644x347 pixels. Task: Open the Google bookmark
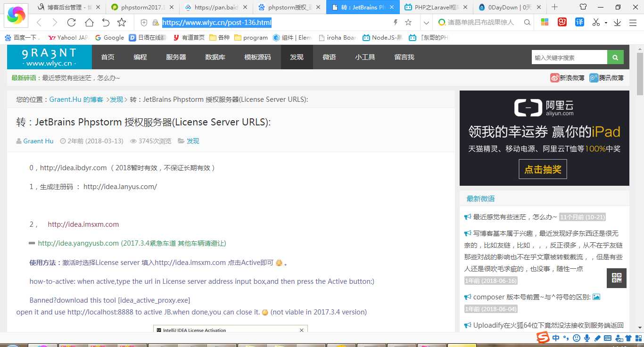pyautogui.click(x=110, y=38)
